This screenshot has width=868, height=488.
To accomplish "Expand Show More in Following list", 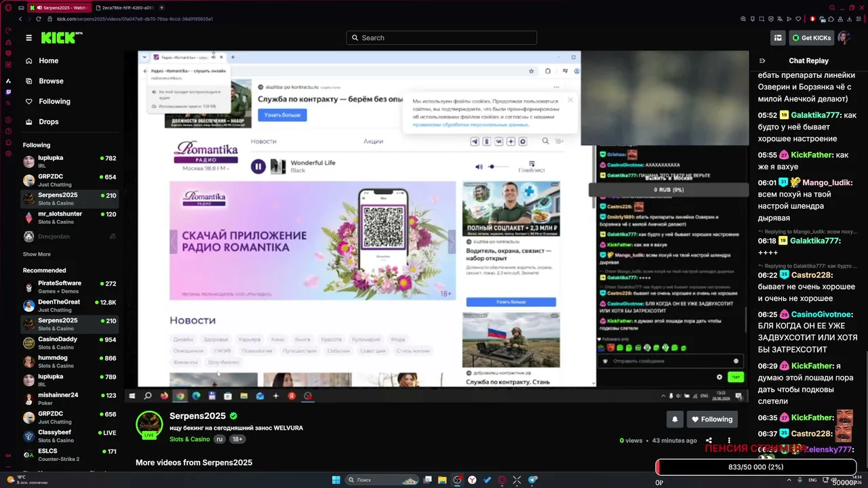I will click(x=37, y=255).
